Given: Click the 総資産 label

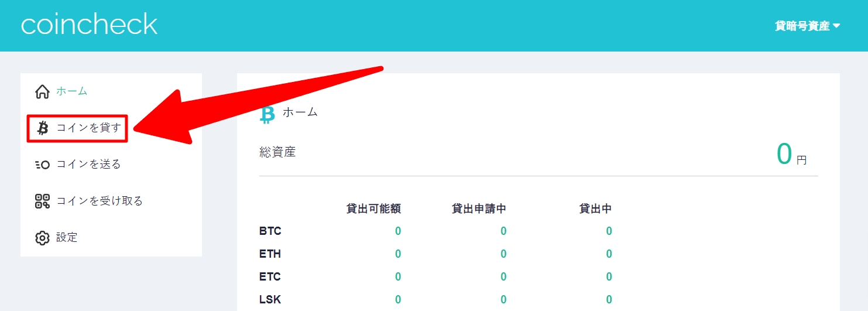Looking at the screenshot, I should (x=277, y=152).
